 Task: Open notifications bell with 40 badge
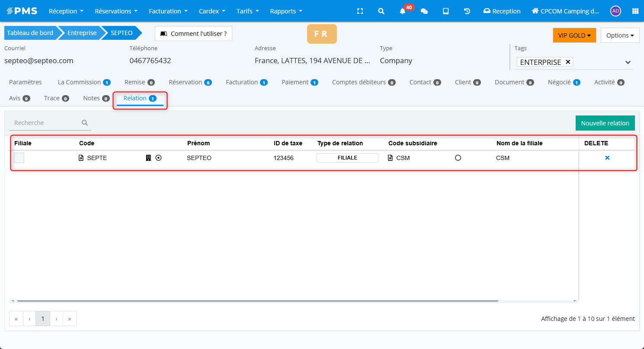point(403,11)
